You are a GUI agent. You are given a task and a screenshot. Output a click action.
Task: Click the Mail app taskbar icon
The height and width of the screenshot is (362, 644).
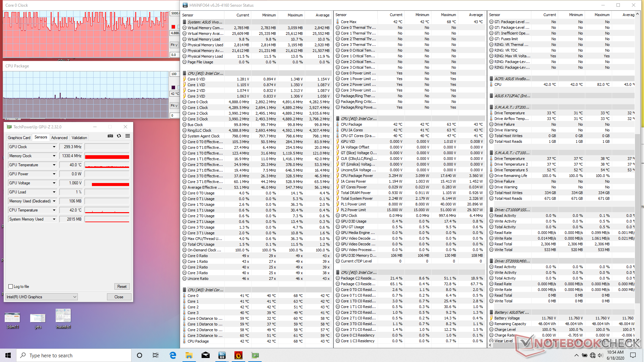click(x=205, y=355)
